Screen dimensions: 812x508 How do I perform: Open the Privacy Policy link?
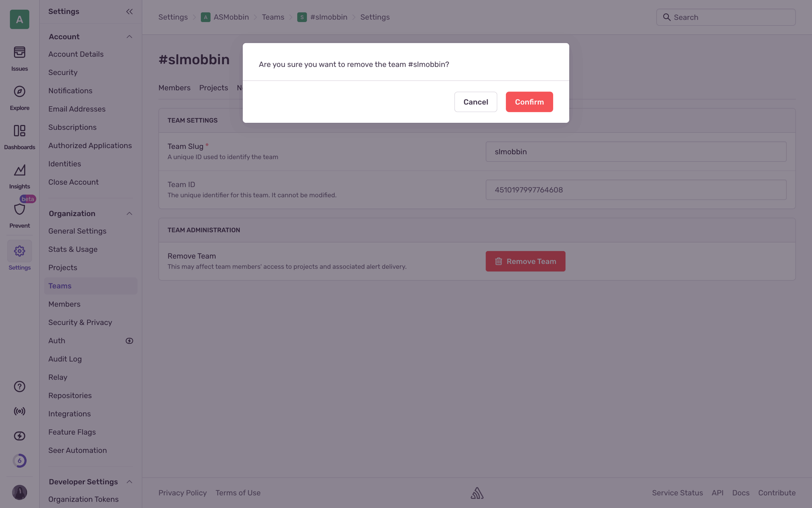coord(182,493)
